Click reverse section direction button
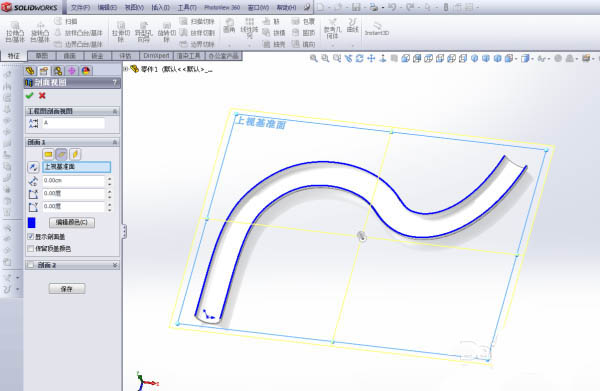This screenshot has height=391, width=600. click(x=33, y=167)
